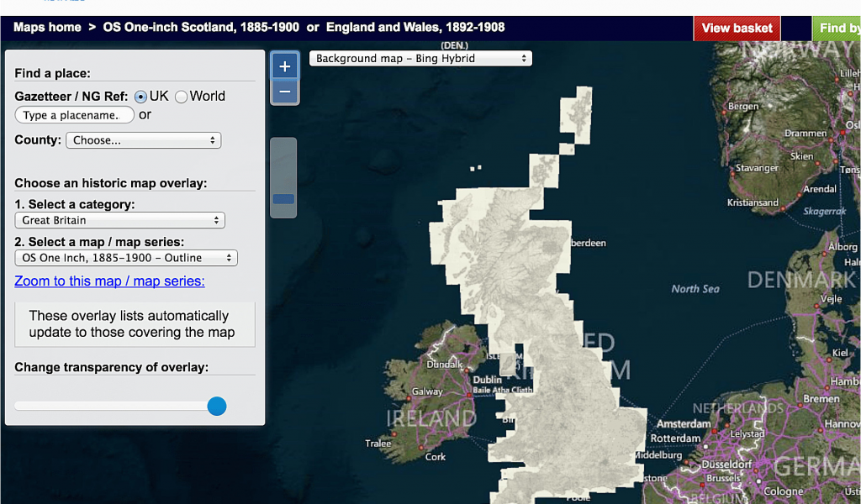
Task: Zoom out with the minus button
Action: point(284,91)
